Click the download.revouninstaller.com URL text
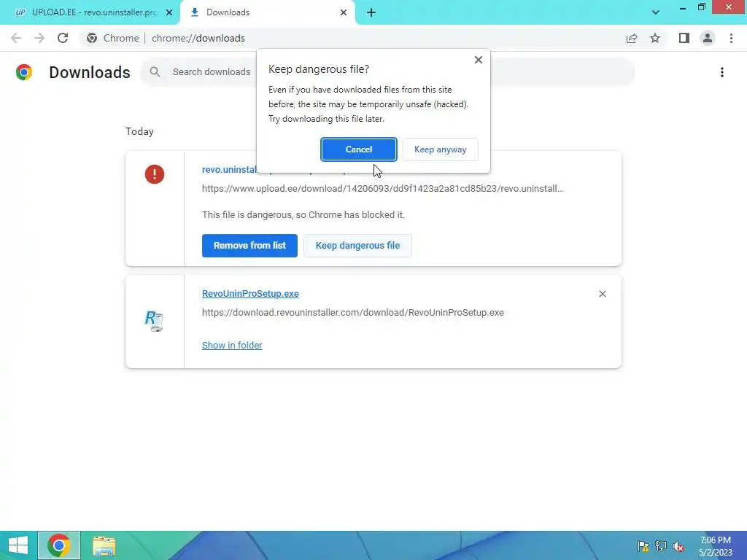Viewport: 747px width, 560px height. tap(352, 313)
